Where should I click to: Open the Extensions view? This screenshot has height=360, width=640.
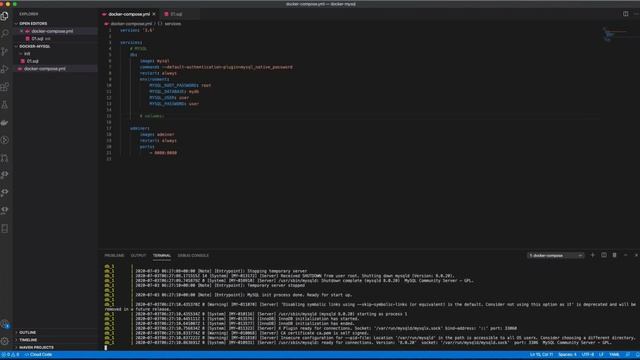[5, 87]
